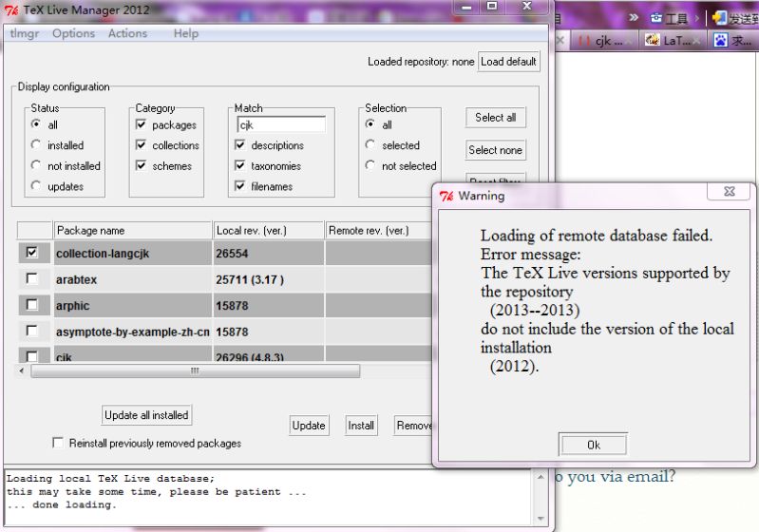Click Ok in the Warning dialog
The image size is (759, 532).
[x=593, y=445]
